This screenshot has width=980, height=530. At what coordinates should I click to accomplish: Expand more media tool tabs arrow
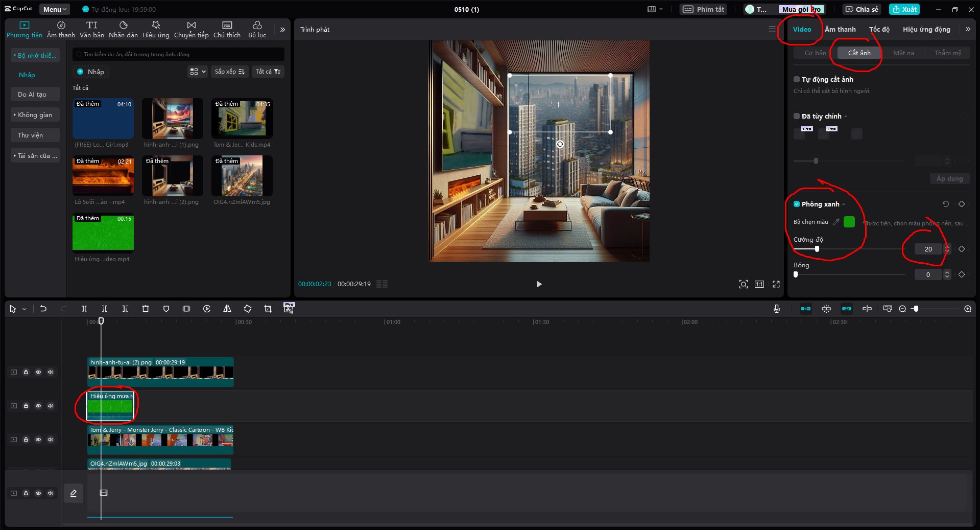point(282,30)
